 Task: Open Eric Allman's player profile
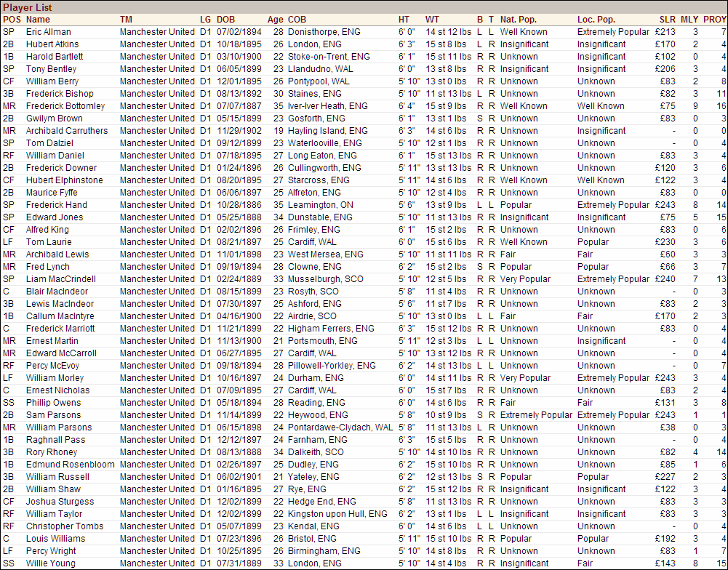click(50, 31)
